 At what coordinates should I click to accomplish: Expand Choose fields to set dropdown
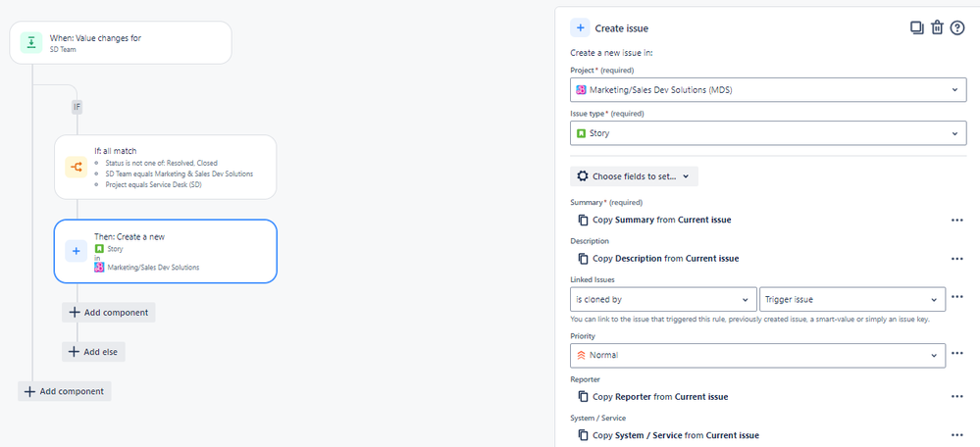click(634, 176)
